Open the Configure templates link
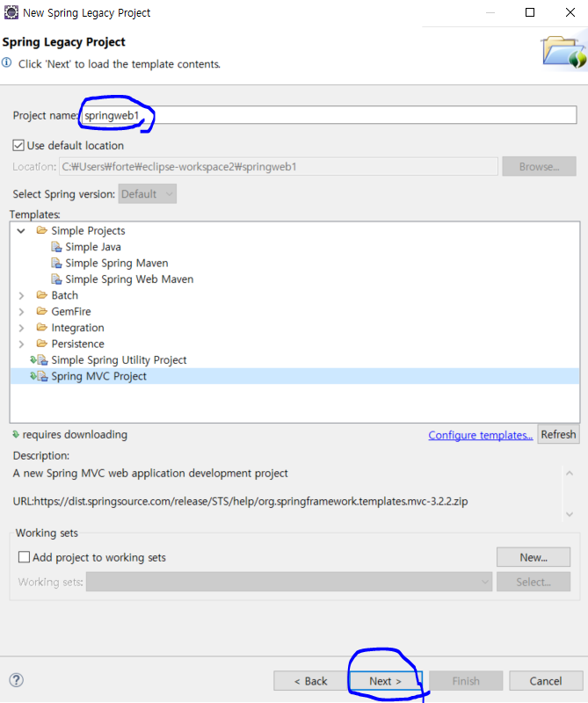588x703 pixels. pyautogui.click(x=481, y=435)
